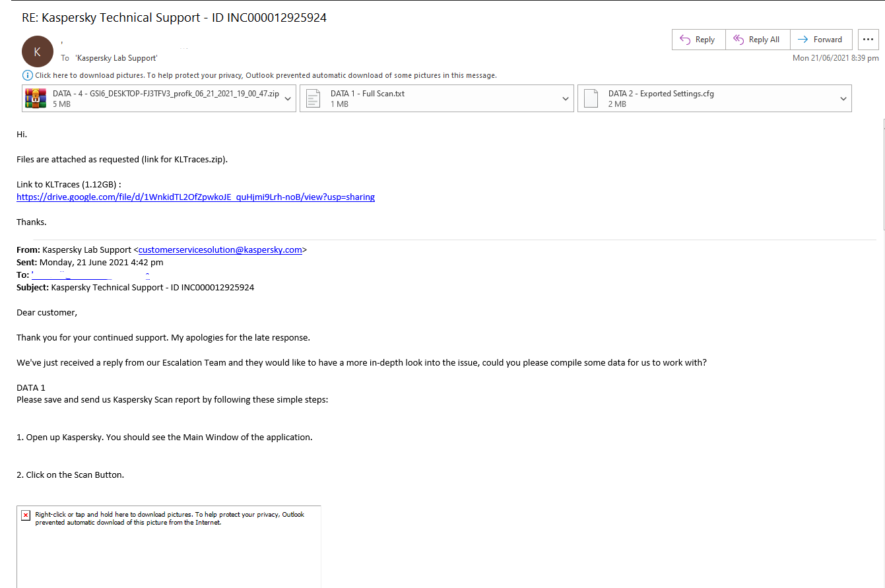Click the sender avatar with letter K
Image resolution: width=885 pixels, height=588 pixels.
(38, 51)
